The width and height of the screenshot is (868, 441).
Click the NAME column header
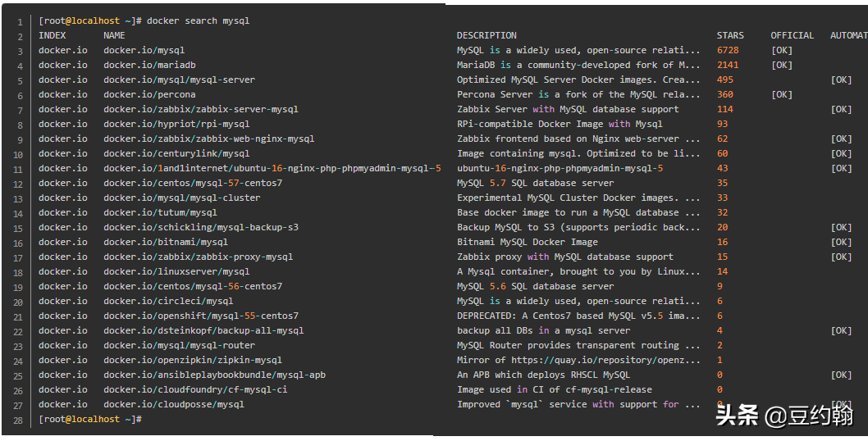(x=114, y=35)
